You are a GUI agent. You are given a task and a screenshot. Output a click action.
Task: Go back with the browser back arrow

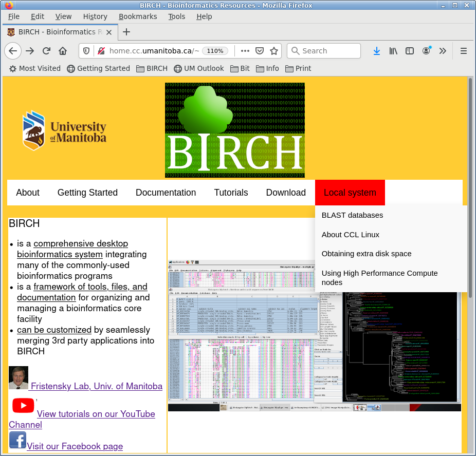click(x=13, y=51)
